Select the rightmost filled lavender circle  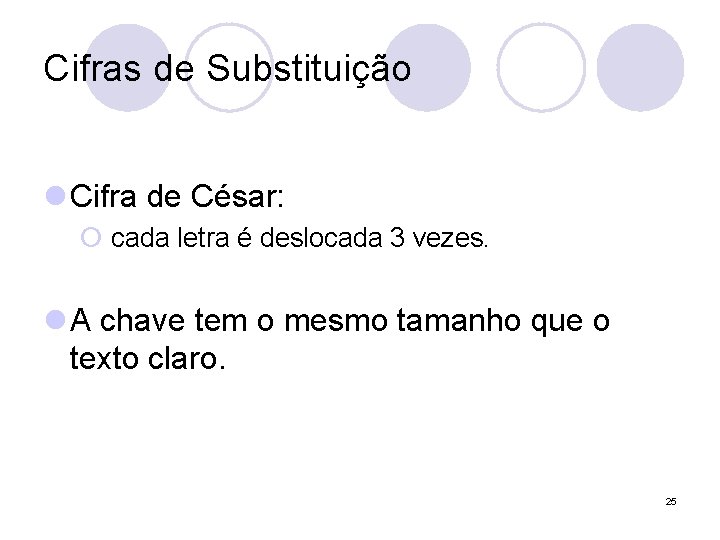(640, 68)
